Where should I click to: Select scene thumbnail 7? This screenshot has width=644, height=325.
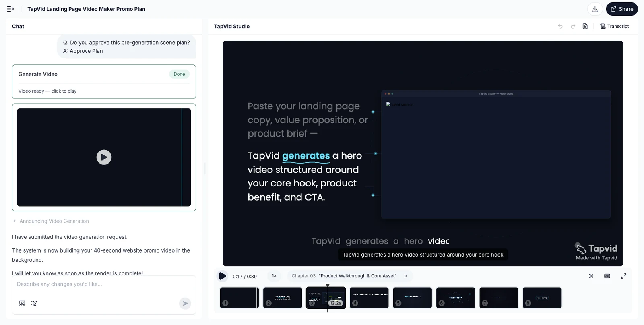click(x=499, y=298)
